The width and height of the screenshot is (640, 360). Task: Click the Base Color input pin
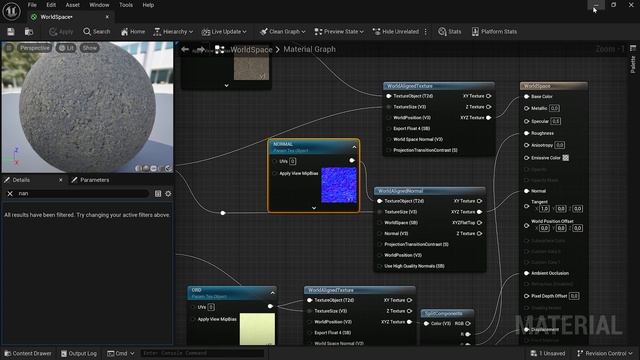[527, 97]
